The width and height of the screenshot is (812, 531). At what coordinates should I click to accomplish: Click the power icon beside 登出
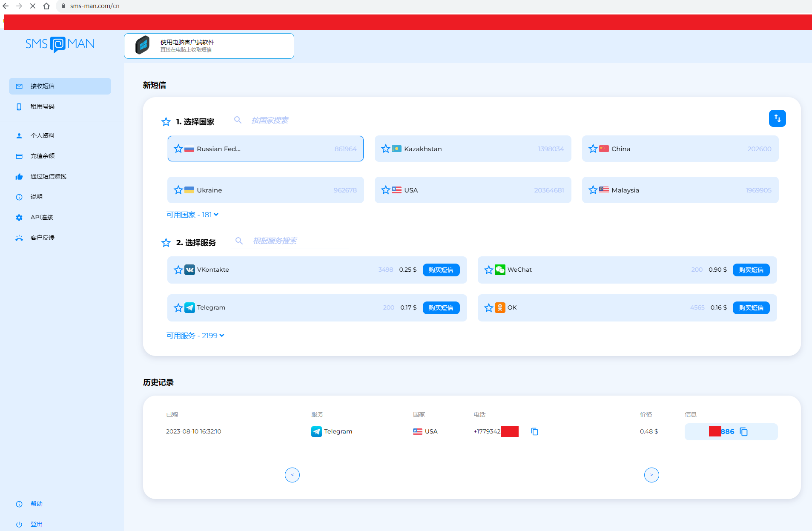(19, 525)
